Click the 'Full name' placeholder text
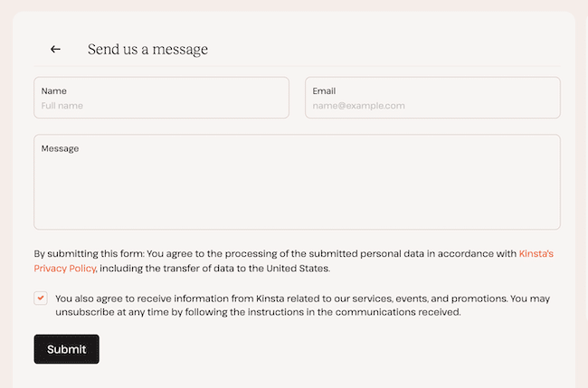This screenshot has width=588, height=388. click(x=62, y=106)
